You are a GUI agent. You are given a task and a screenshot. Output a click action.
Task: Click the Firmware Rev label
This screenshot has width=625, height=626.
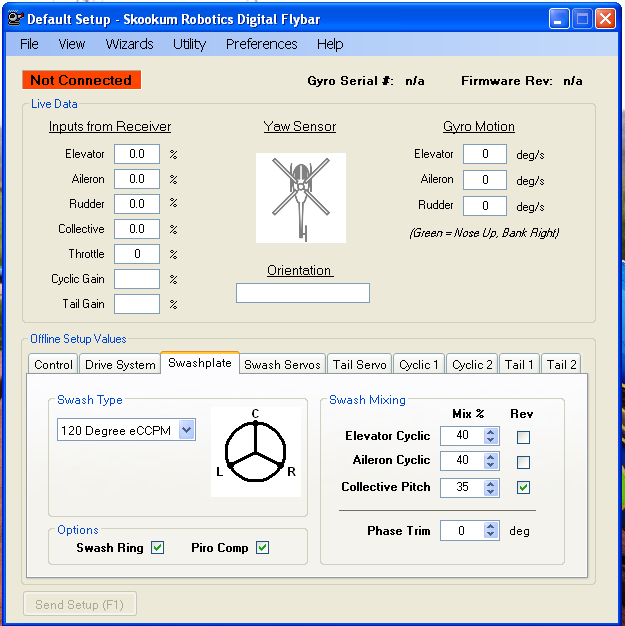[x=507, y=81]
